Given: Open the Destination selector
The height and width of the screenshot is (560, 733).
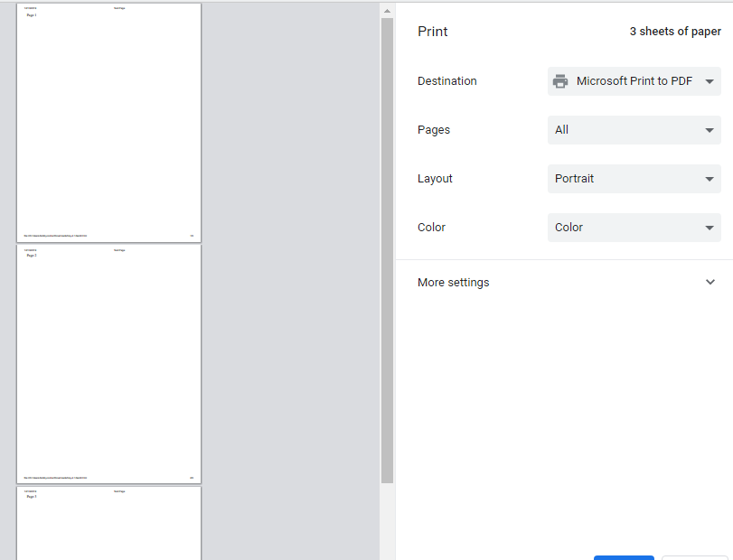Looking at the screenshot, I should pos(633,81).
